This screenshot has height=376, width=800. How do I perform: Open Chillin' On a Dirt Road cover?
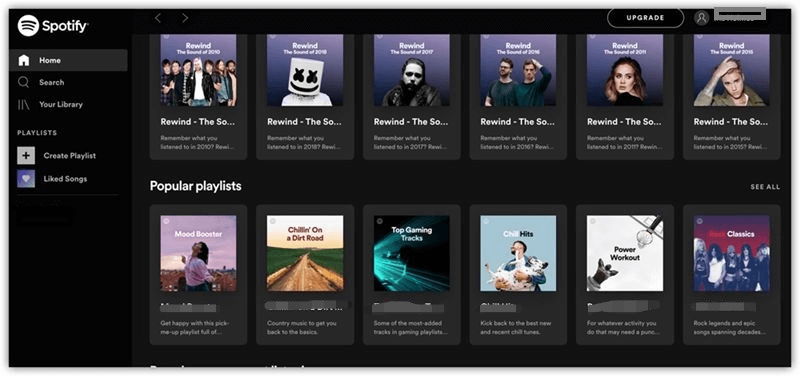[305, 253]
